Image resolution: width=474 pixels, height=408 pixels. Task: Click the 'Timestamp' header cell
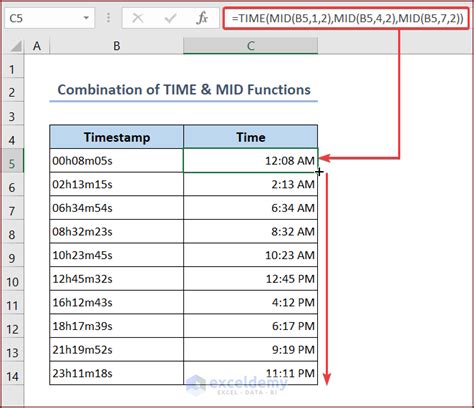117,137
